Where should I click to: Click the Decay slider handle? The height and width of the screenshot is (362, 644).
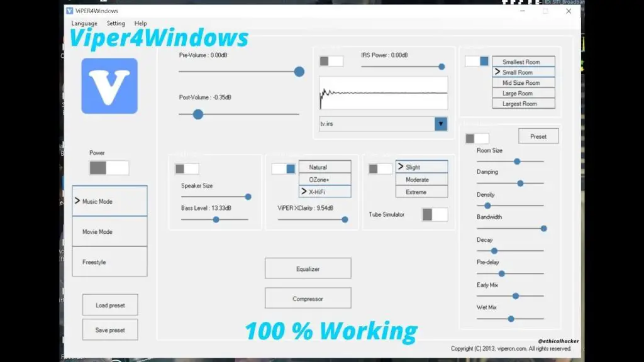coord(494,251)
